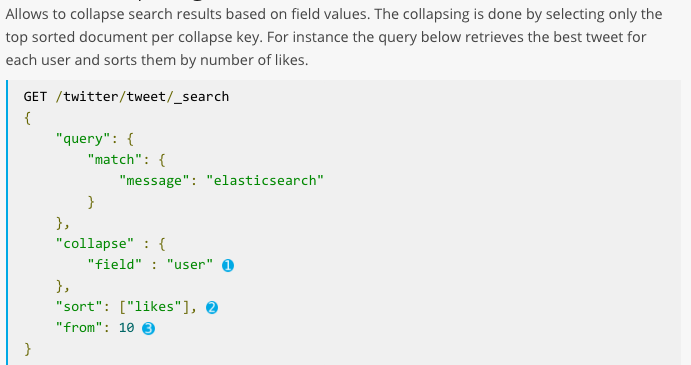Click the "query" key in the JSON
The width and height of the screenshot is (691, 365).
pos(83,138)
